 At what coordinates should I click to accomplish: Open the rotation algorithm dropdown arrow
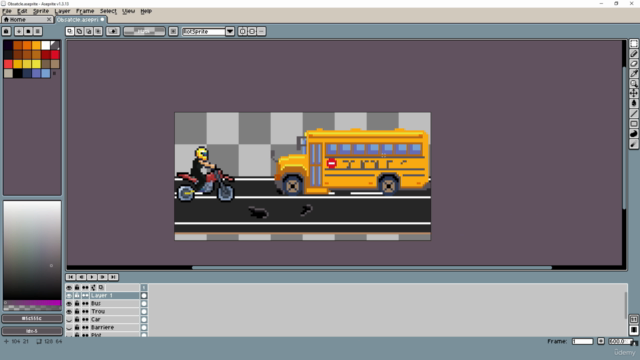230,31
